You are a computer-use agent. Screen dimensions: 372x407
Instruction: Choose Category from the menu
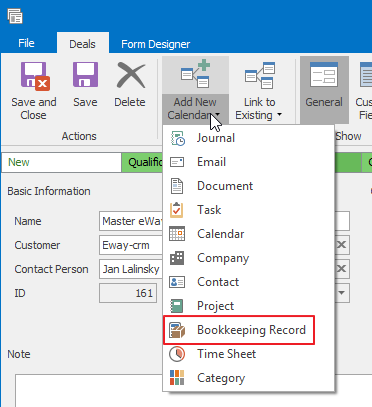click(248, 378)
